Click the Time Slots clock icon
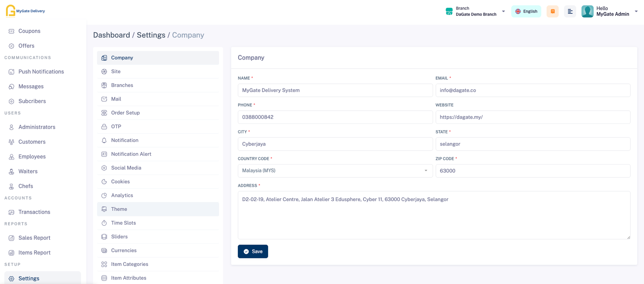This screenshot has width=644, height=284. (x=104, y=223)
